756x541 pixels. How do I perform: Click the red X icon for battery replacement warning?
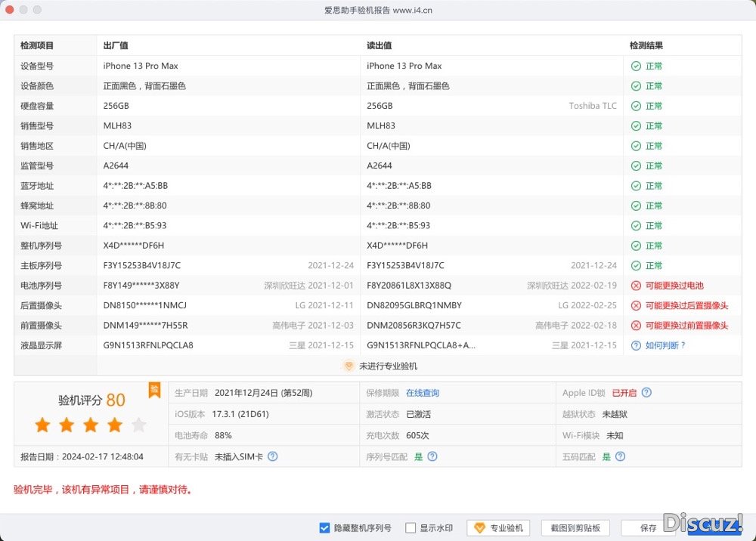coord(636,286)
